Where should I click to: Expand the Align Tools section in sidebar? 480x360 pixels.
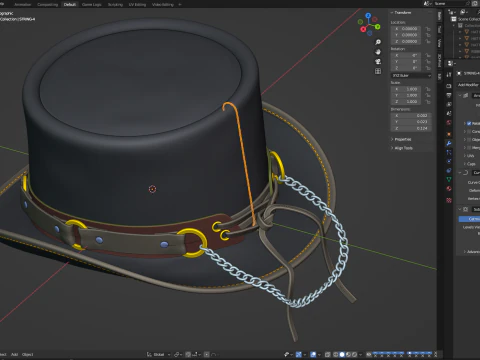click(402, 148)
